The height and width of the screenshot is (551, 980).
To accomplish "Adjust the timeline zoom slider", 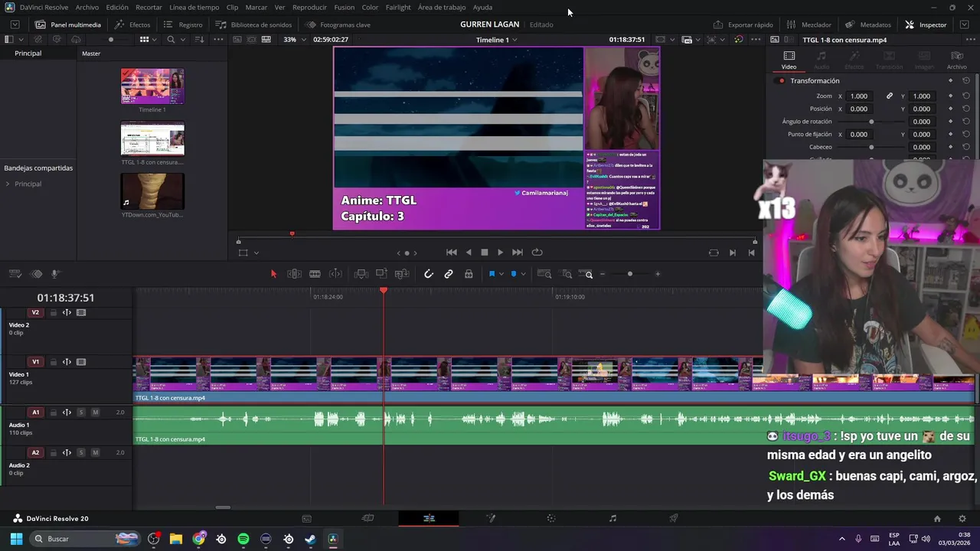I will click(x=629, y=274).
